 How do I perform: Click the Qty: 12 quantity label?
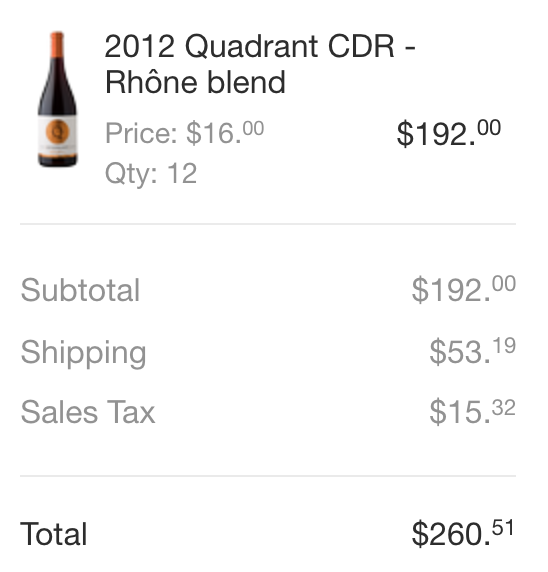pyautogui.click(x=151, y=173)
